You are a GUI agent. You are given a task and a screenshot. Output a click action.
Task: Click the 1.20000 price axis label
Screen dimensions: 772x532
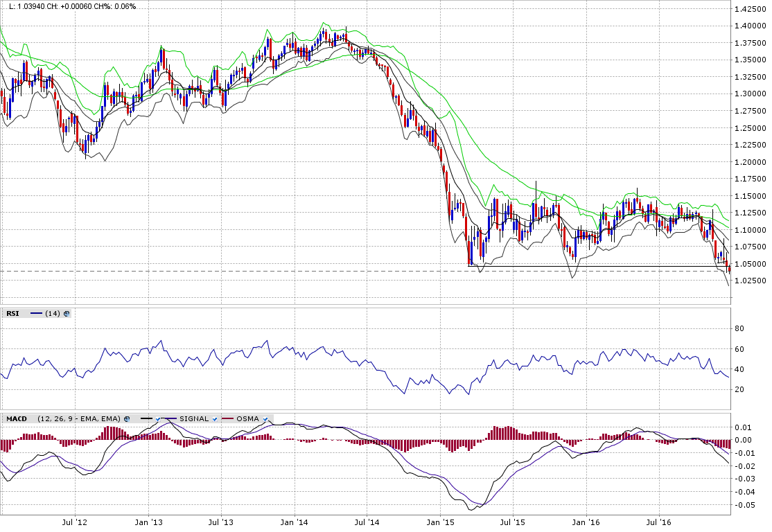point(750,162)
